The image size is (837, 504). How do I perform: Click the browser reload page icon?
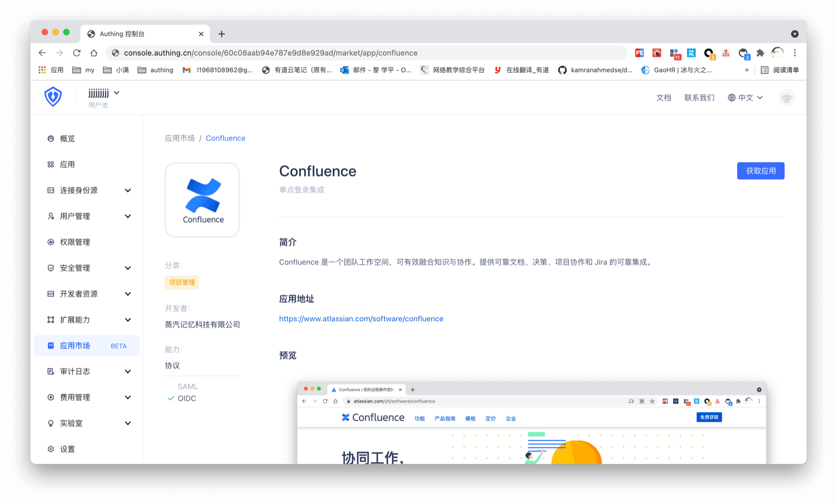[x=77, y=53]
